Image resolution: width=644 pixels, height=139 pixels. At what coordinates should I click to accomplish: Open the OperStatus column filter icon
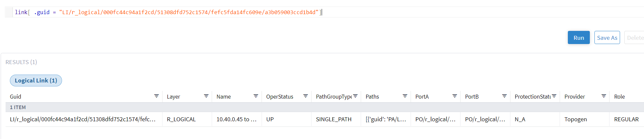[306, 96]
